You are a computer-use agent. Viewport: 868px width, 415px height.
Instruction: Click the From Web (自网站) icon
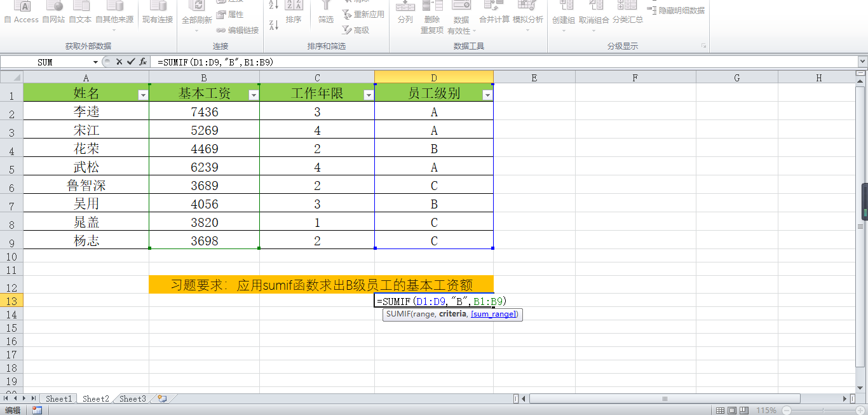(x=53, y=13)
